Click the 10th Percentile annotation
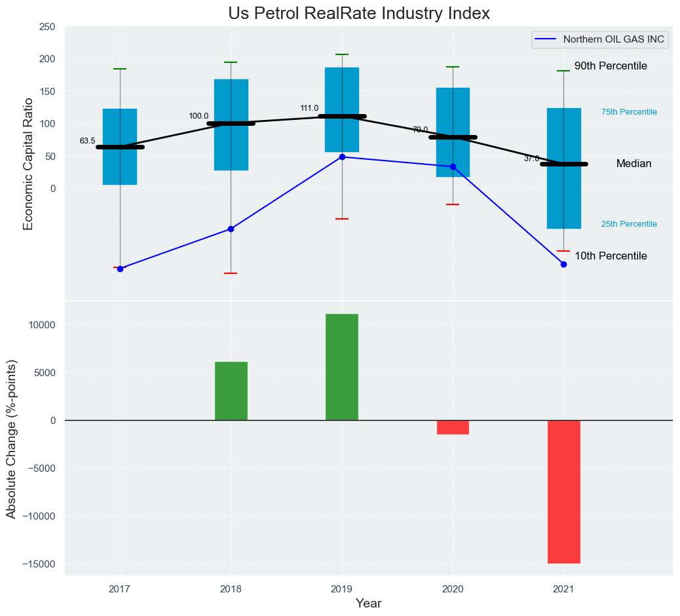This screenshot has height=616, width=680. coord(611,256)
